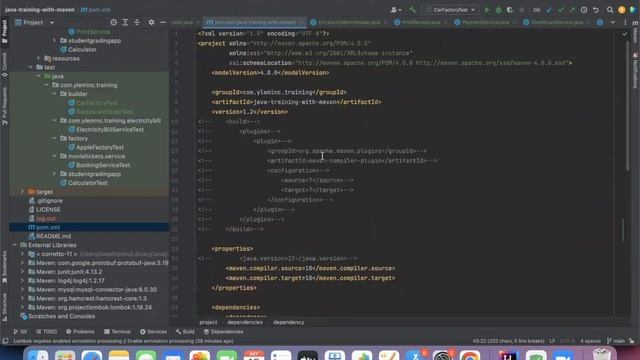Open the TODO tool window tab
The height and width of the screenshot is (360, 640).
click(x=47, y=331)
